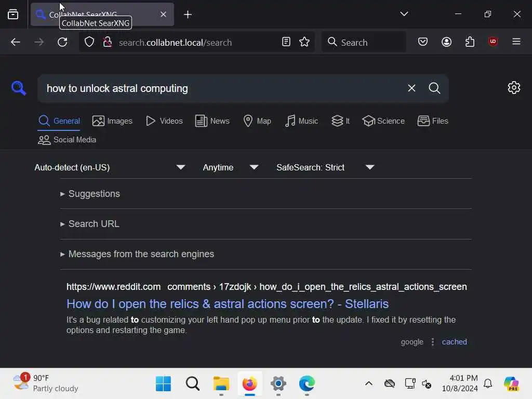The height and width of the screenshot is (399, 532).
Task: Click the Firefox taskbar icon
Action: click(250, 384)
